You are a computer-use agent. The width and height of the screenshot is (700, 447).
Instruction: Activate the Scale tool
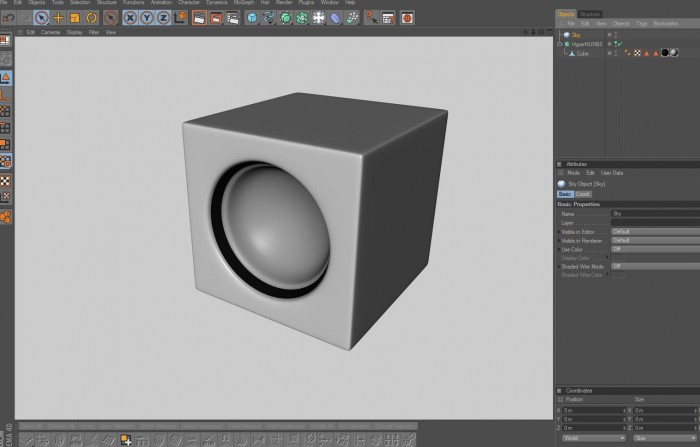[x=75, y=18]
